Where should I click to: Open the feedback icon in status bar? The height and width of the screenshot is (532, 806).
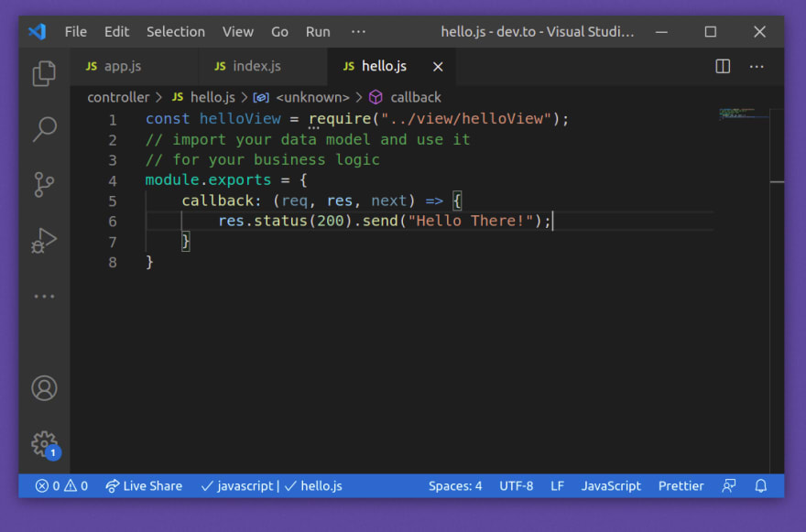click(729, 485)
